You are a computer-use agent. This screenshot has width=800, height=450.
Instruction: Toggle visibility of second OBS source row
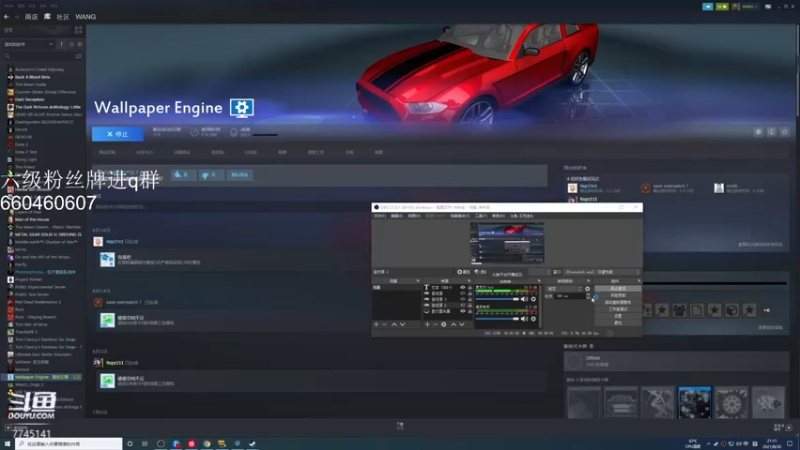point(463,293)
